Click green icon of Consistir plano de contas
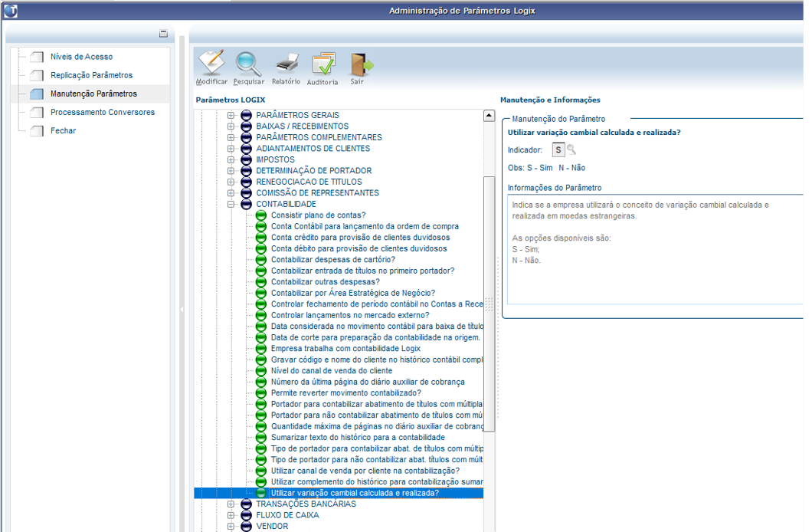 coord(261,215)
